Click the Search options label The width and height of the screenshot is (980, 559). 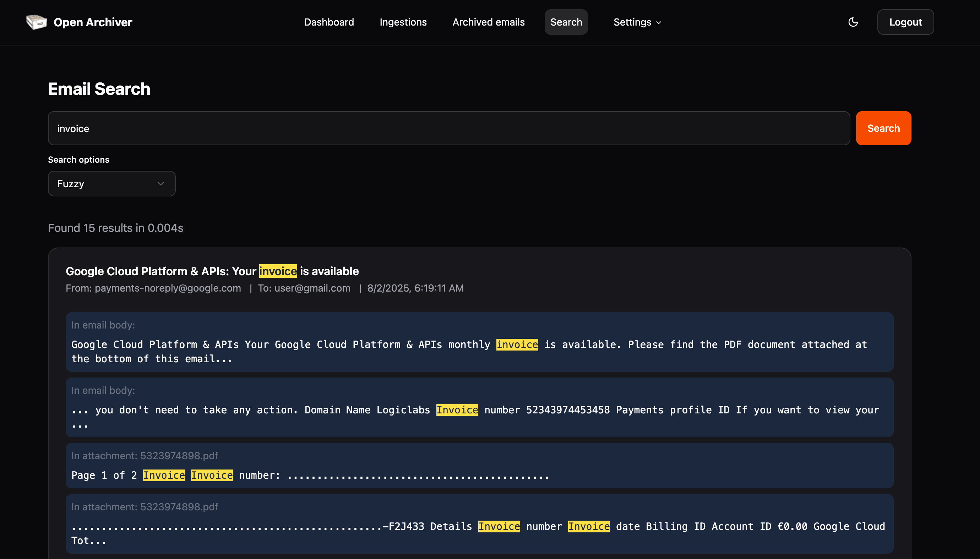click(x=79, y=160)
